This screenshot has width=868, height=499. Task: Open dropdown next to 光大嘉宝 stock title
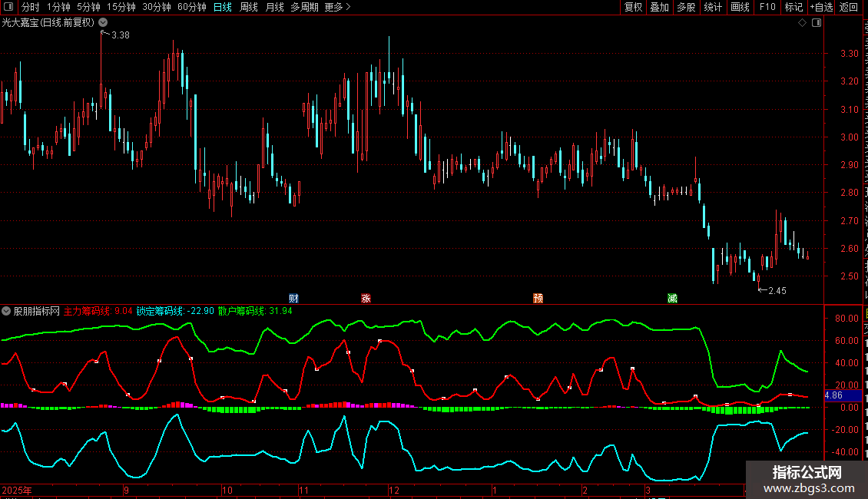pyautogui.click(x=103, y=22)
